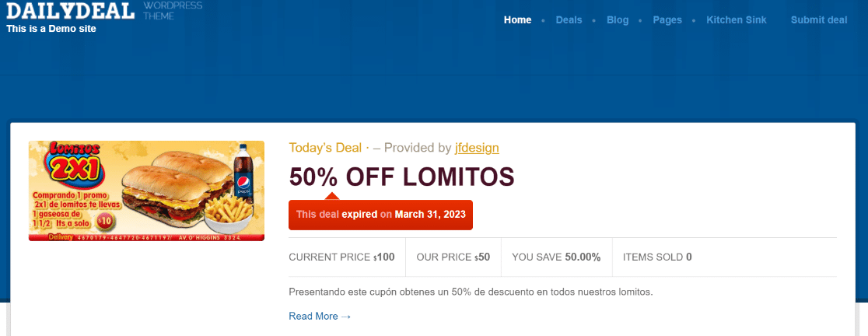This screenshot has height=336, width=868.
Task: Open the Blog menu item
Action: coord(618,20)
